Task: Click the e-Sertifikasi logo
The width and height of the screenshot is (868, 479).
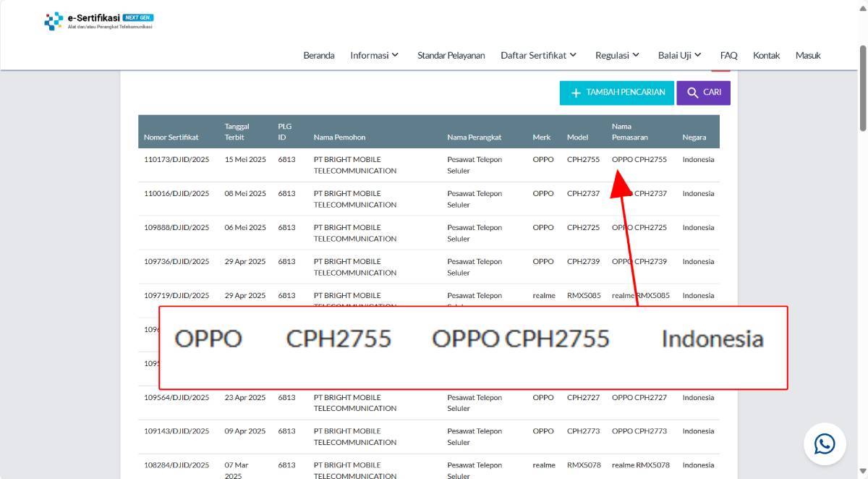Action: tap(98, 21)
